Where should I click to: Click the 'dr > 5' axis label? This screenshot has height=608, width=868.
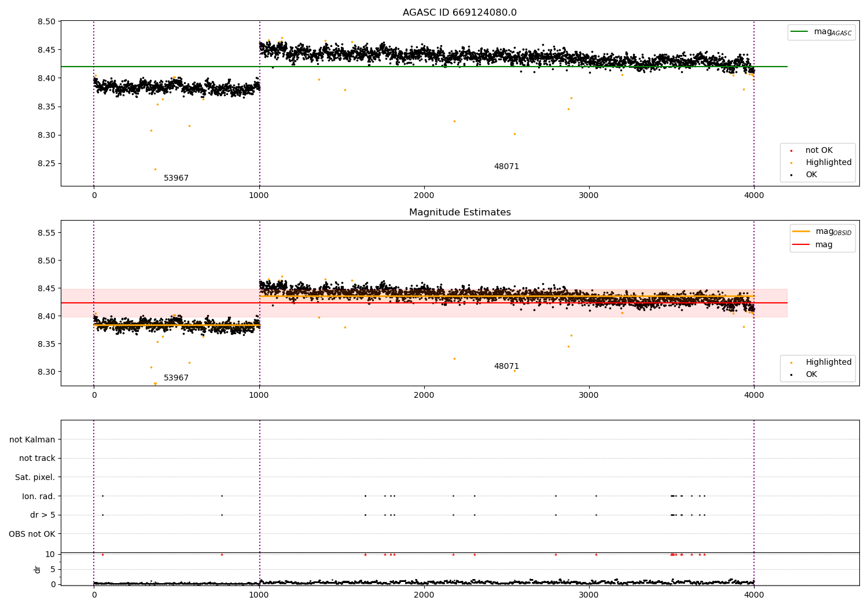click(43, 515)
